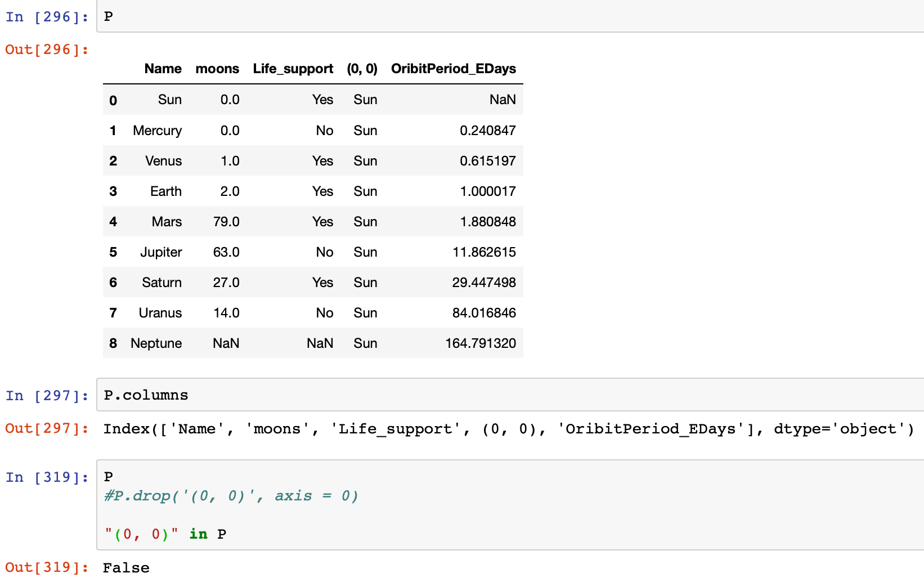924x582 pixels.
Task: Click inside the In [296] code cell
Action: click(225, 16)
